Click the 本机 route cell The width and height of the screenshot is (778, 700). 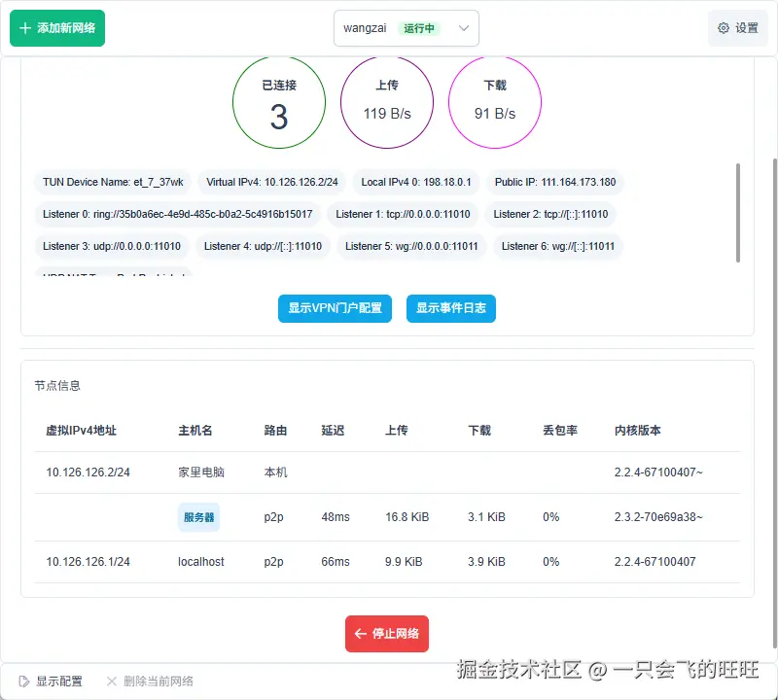pyautogui.click(x=275, y=472)
